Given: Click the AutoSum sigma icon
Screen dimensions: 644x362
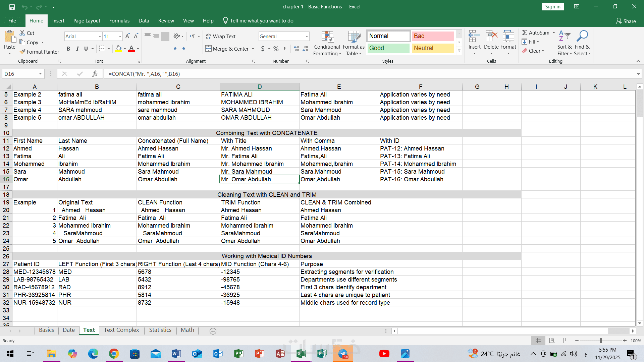Looking at the screenshot, I should (x=525, y=33).
